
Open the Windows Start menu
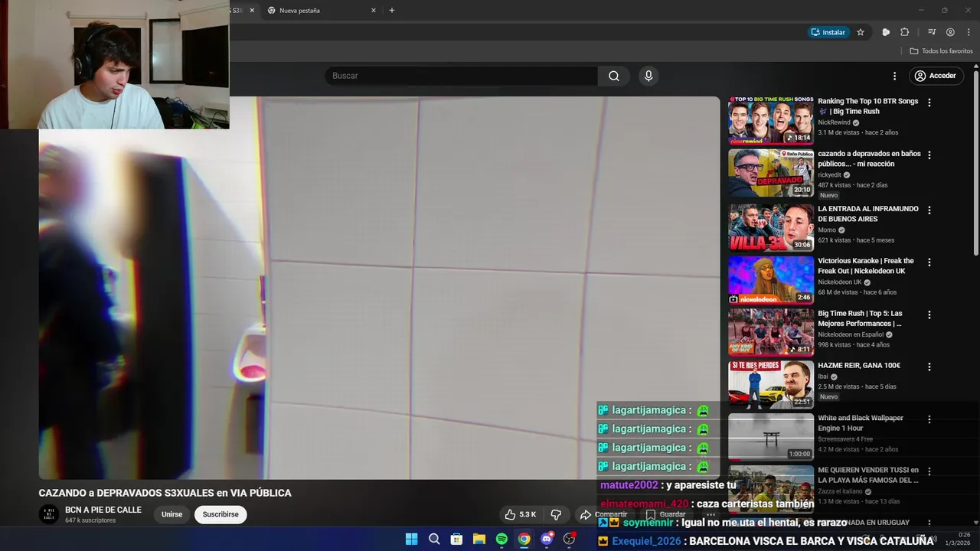(x=411, y=539)
